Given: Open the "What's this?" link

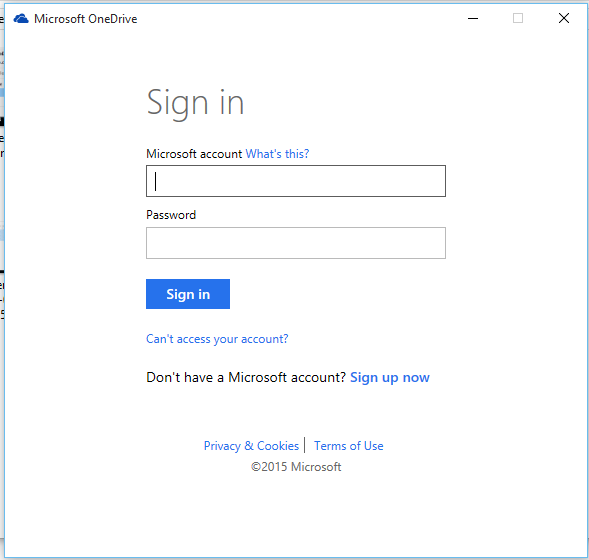Looking at the screenshot, I should tap(277, 154).
